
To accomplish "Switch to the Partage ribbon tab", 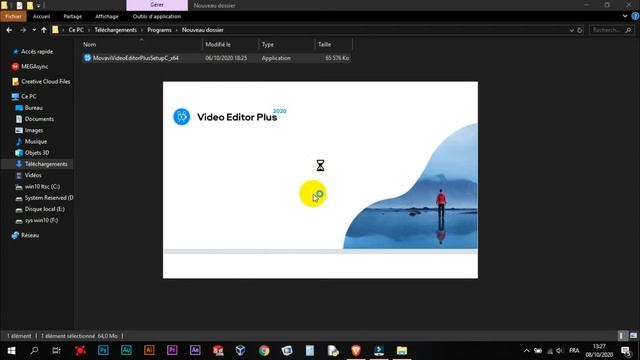I will pyautogui.click(x=73, y=16).
